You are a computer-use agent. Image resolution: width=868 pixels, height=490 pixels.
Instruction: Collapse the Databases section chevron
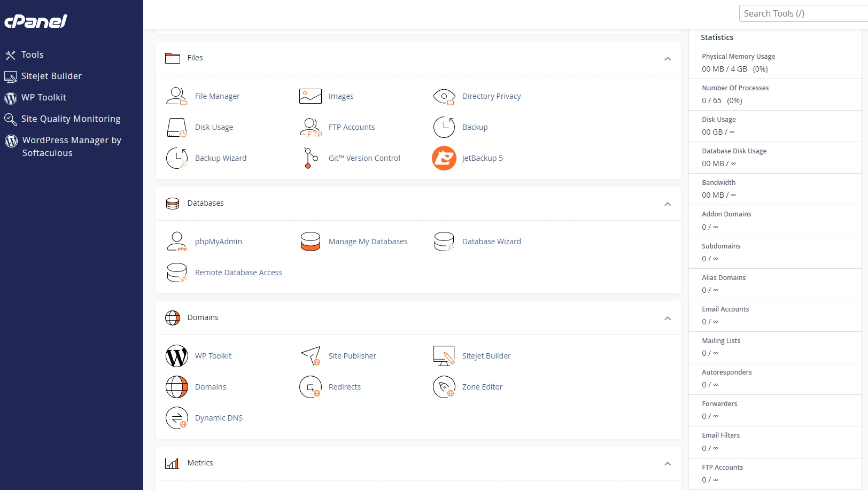tap(668, 204)
